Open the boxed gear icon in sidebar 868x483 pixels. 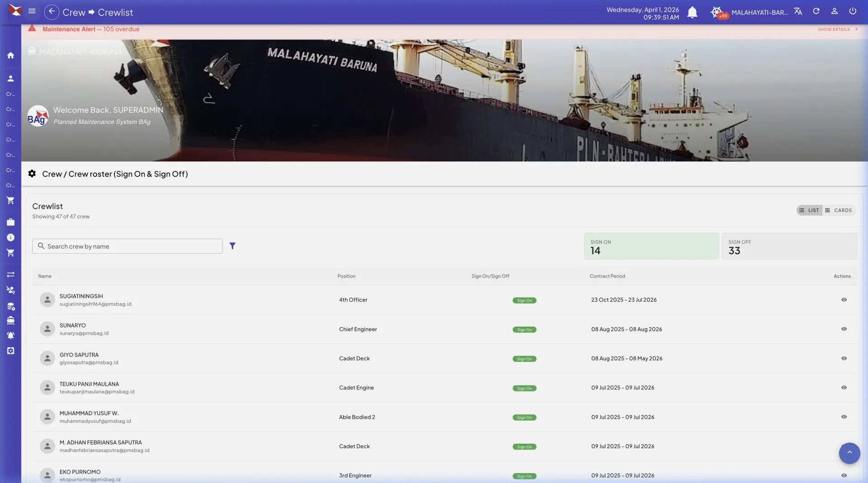[10, 350]
